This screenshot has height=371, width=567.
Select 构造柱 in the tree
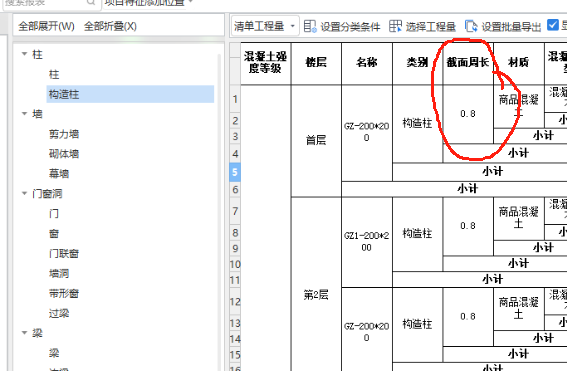130,94
